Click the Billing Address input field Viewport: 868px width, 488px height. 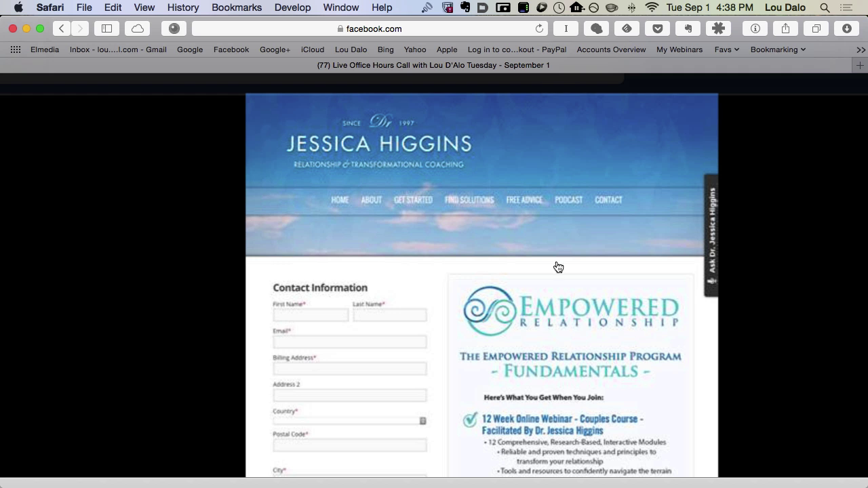pos(350,369)
